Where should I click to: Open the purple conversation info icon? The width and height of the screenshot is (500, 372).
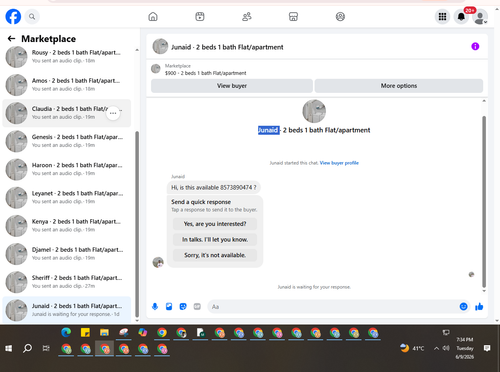(475, 46)
